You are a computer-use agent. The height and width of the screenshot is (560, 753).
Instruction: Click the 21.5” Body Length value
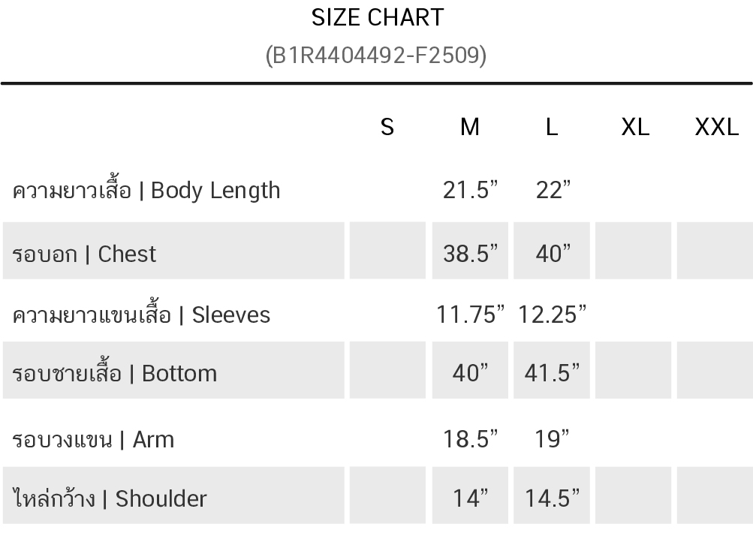470,190
